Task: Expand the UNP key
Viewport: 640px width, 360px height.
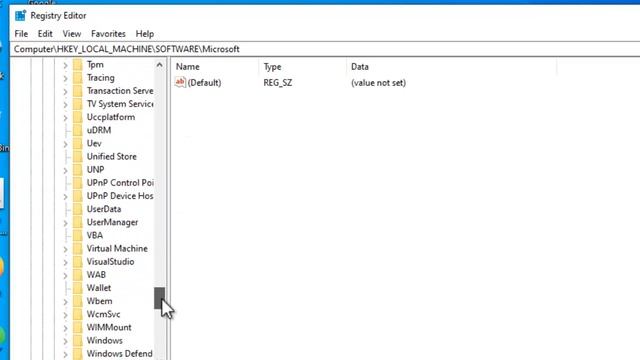Action: pos(65,170)
